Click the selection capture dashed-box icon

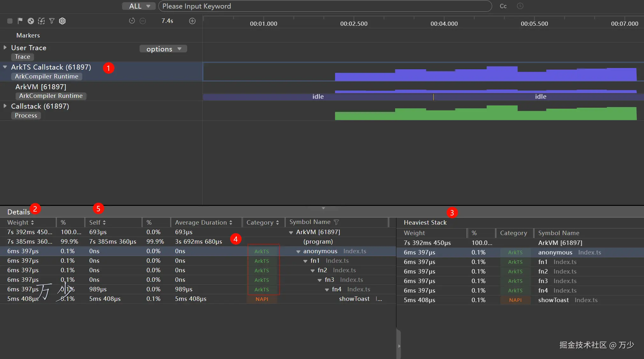[x=41, y=21]
